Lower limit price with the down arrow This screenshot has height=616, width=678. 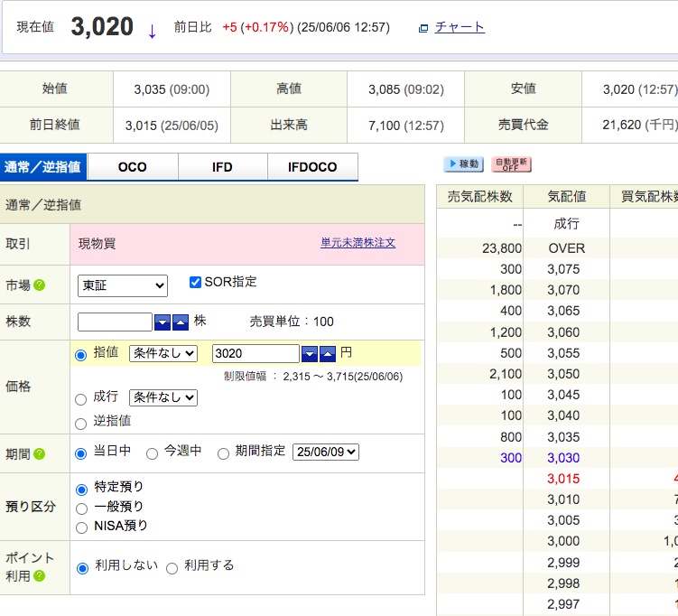[x=310, y=354]
